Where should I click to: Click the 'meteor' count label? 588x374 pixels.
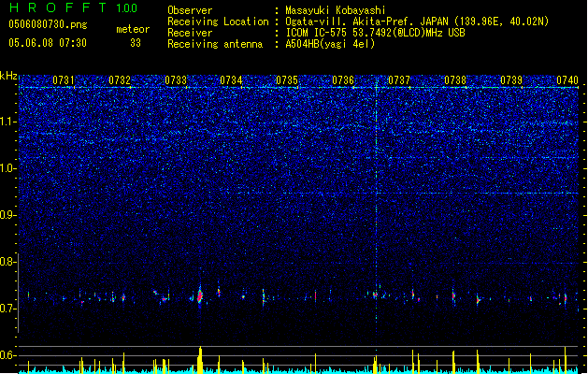click(133, 29)
